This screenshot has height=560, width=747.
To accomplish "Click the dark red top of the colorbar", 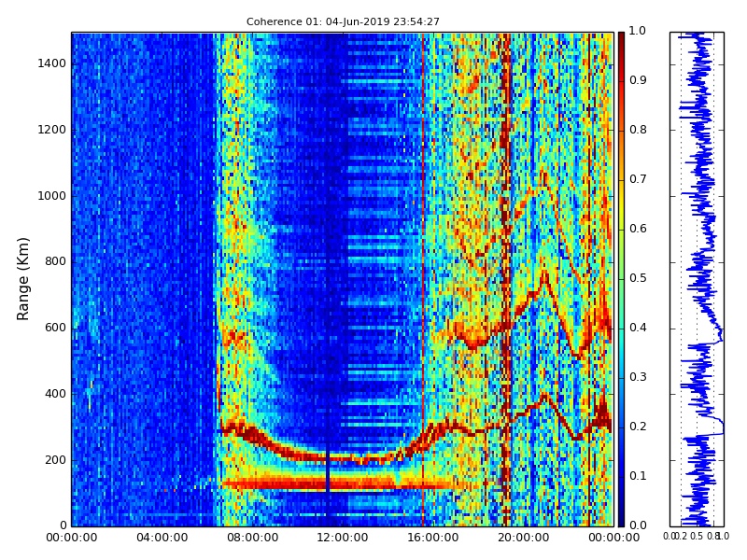I will tap(621, 38).
